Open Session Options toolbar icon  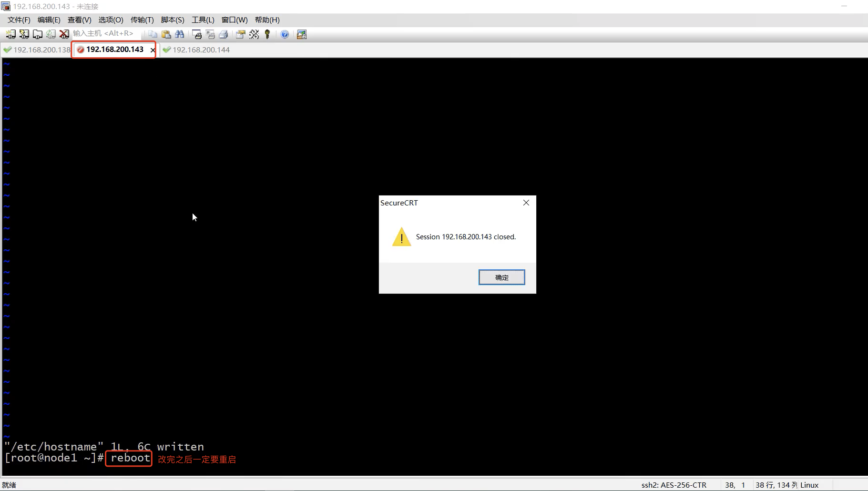click(240, 34)
